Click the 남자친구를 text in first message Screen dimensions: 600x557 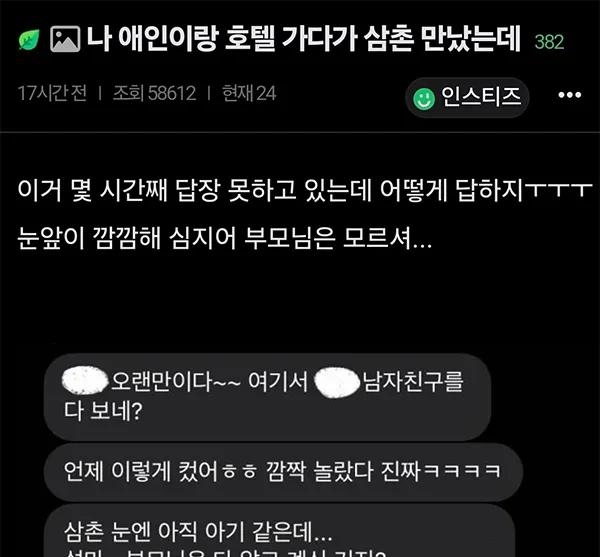point(413,381)
